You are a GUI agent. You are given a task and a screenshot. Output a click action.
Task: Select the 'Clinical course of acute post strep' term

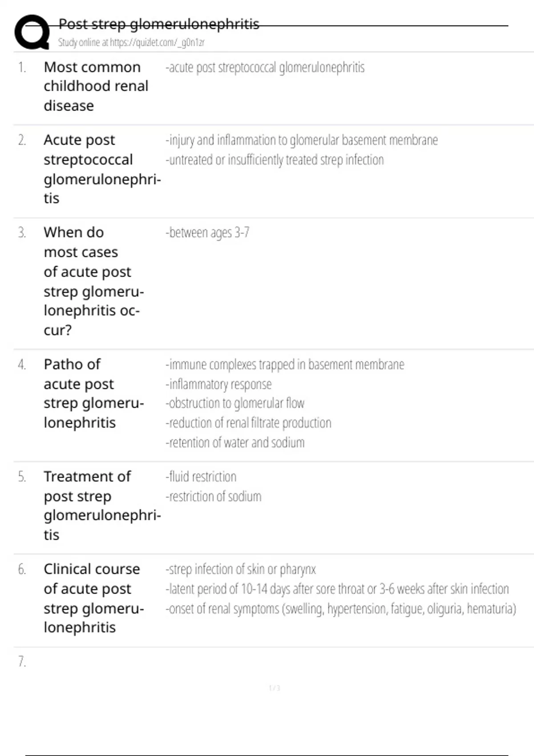pos(93,598)
